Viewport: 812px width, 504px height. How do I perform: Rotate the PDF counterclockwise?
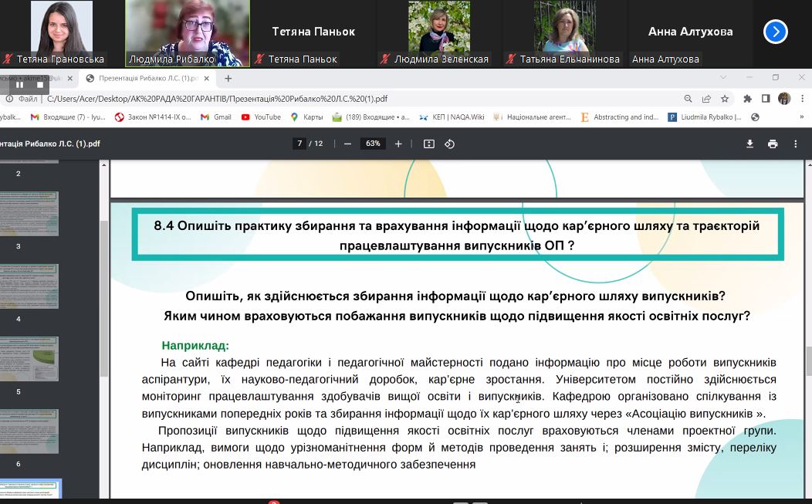click(449, 144)
